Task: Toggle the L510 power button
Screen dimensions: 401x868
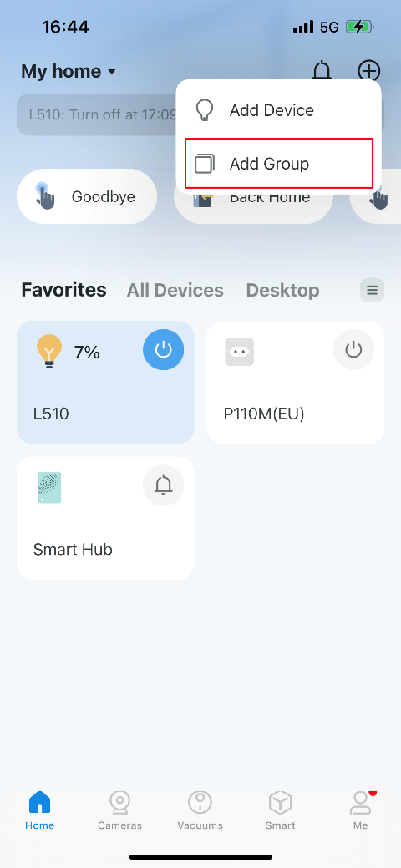Action: pyautogui.click(x=164, y=350)
